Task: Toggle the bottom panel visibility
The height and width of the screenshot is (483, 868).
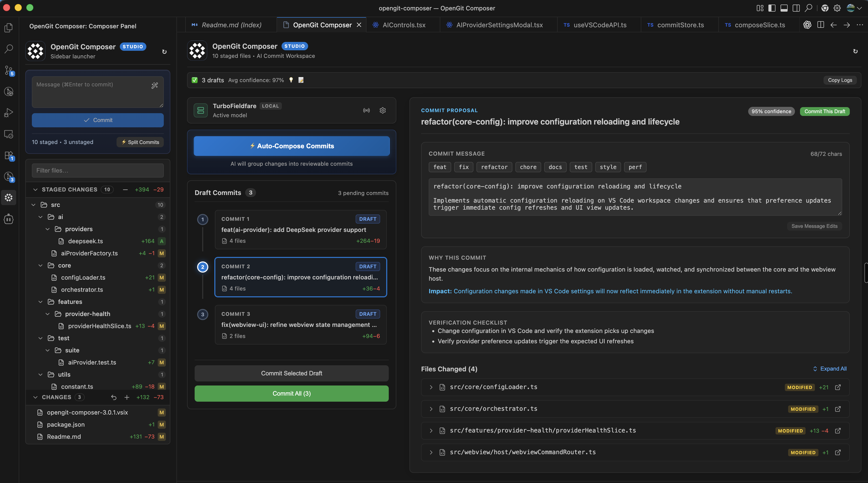Action: (x=784, y=8)
